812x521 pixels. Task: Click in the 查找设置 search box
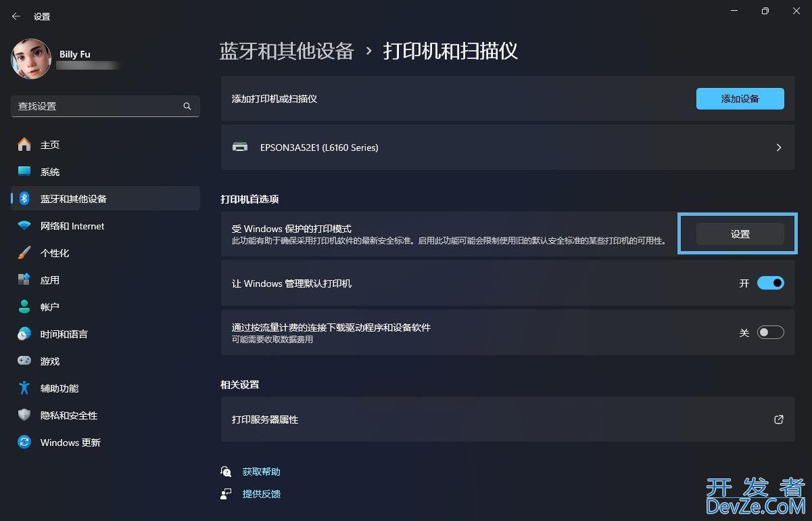coord(105,106)
